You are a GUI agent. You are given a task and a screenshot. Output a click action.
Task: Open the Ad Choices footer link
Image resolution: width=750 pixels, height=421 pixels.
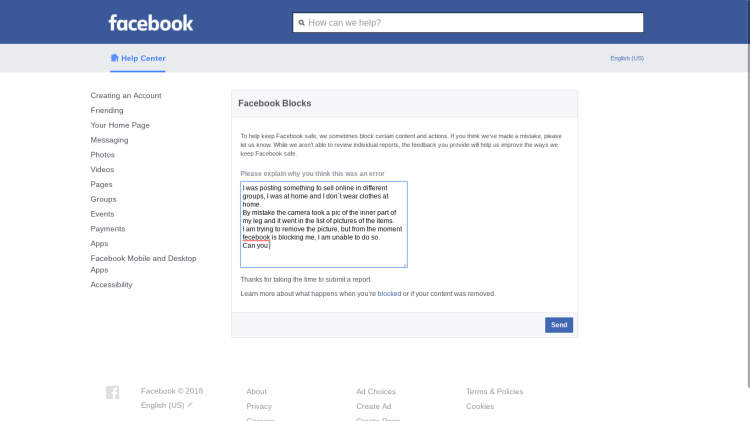[376, 392]
